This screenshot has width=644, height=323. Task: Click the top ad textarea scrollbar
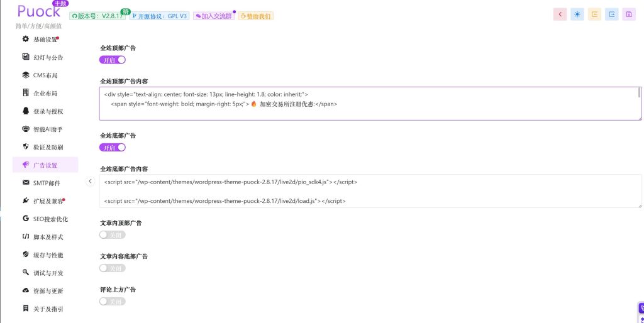point(639,93)
